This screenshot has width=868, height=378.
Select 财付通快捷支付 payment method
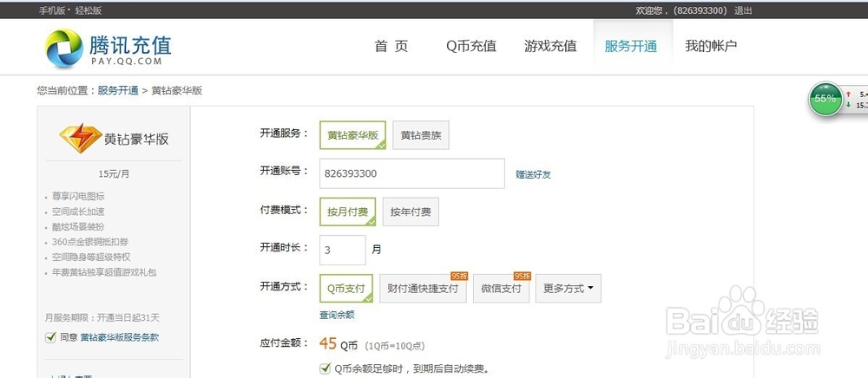[423, 289]
